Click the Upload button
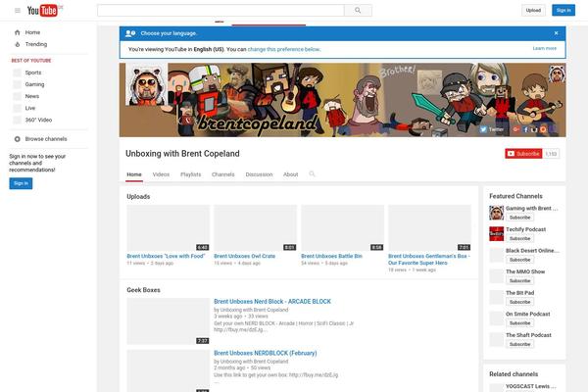 coord(533,11)
